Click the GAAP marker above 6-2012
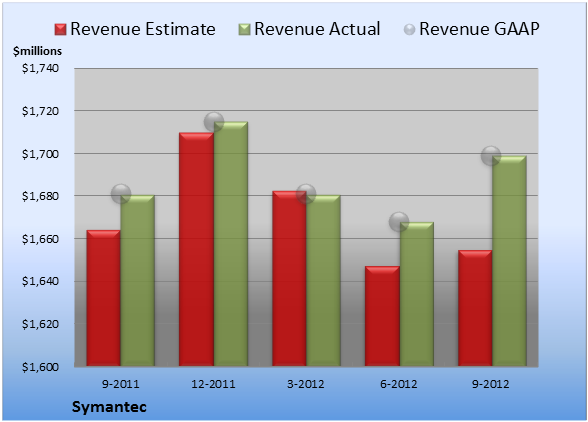The height and width of the screenshot is (422, 588). 399,222
